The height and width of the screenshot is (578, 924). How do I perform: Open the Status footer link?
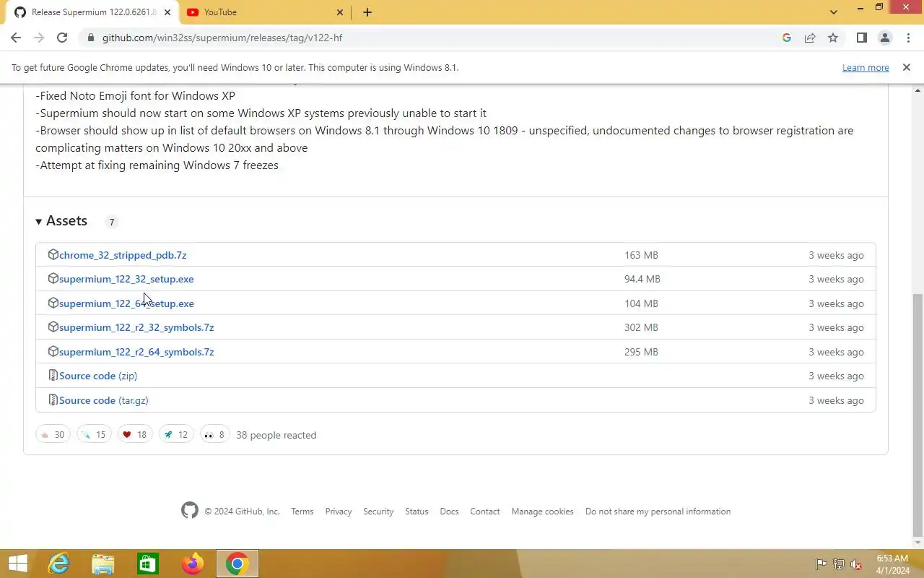[417, 512]
